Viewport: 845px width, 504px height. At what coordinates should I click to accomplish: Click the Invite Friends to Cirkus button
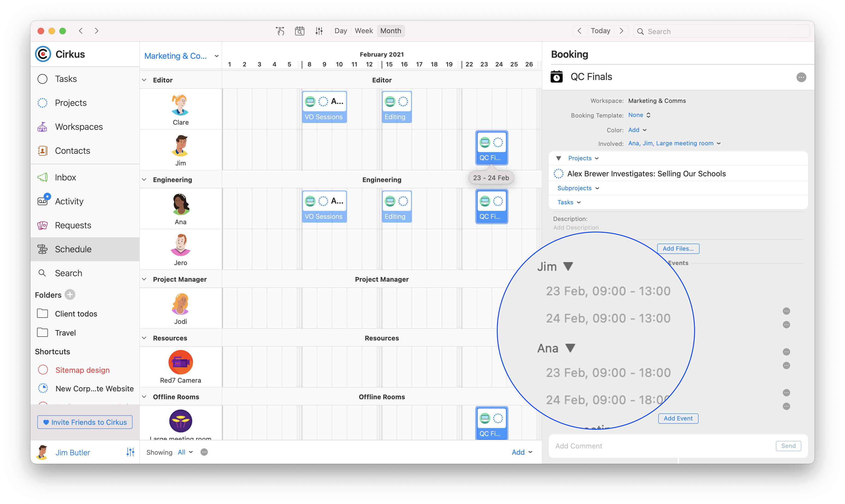(x=85, y=422)
